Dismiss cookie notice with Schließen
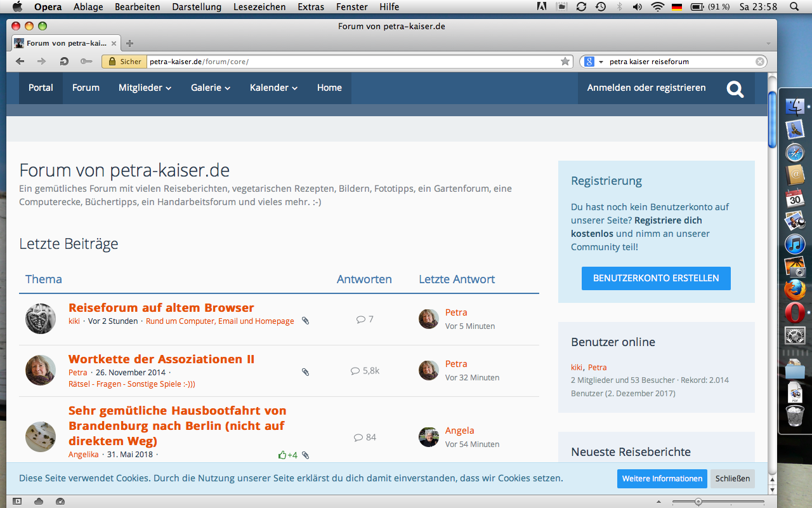Viewport: 812px width, 508px height. (x=732, y=479)
